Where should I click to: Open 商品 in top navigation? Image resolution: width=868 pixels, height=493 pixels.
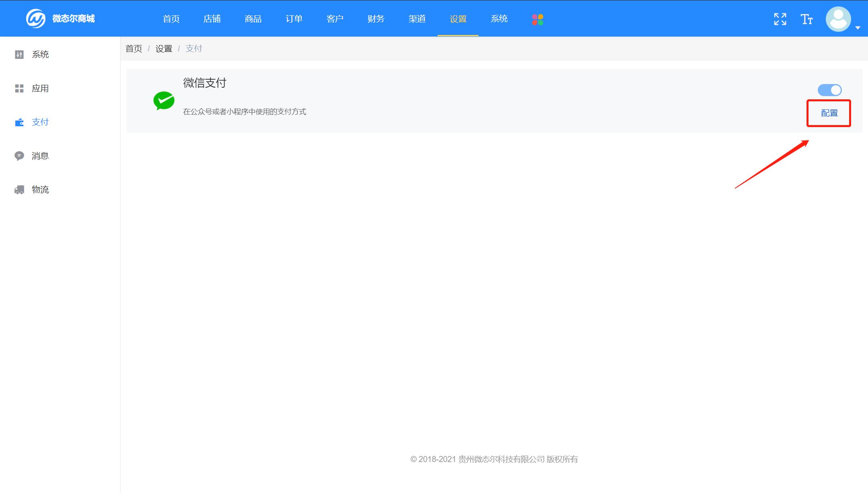(x=253, y=18)
